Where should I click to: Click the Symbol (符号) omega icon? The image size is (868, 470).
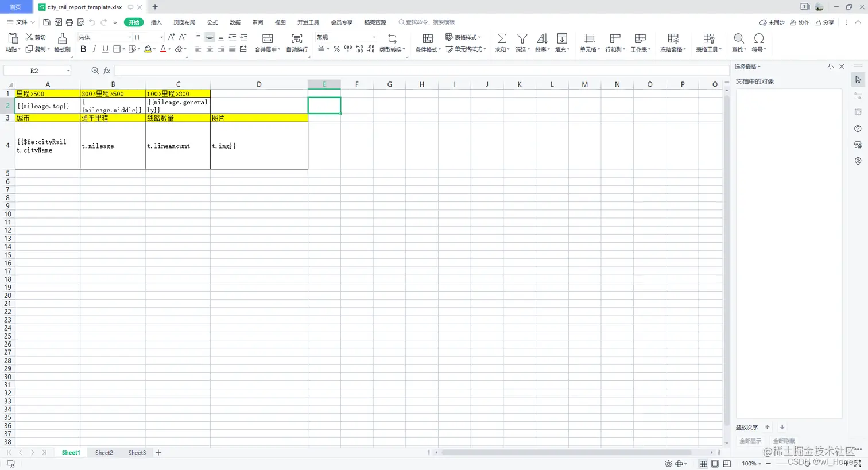759,38
